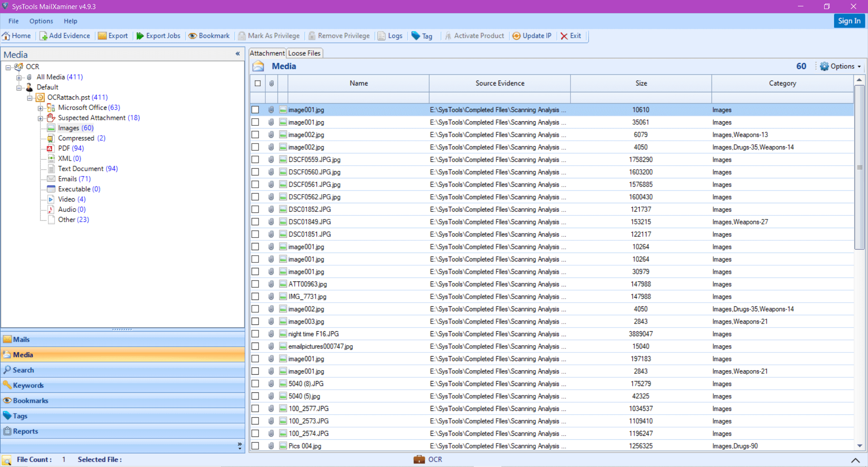The height and width of the screenshot is (467, 868).
Task: Open Export Jobs
Action: coord(158,36)
